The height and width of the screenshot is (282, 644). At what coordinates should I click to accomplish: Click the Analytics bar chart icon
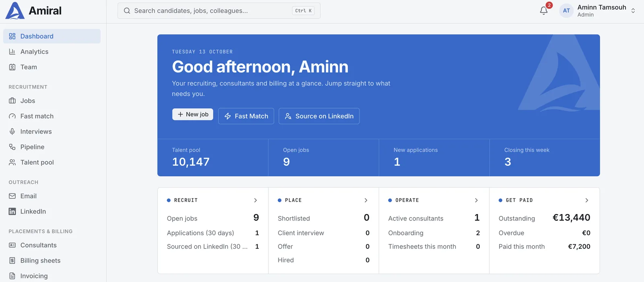click(x=12, y=51)
